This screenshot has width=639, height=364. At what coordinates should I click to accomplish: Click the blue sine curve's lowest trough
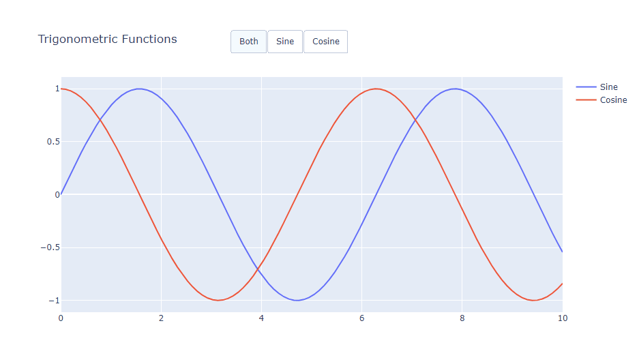297,300
